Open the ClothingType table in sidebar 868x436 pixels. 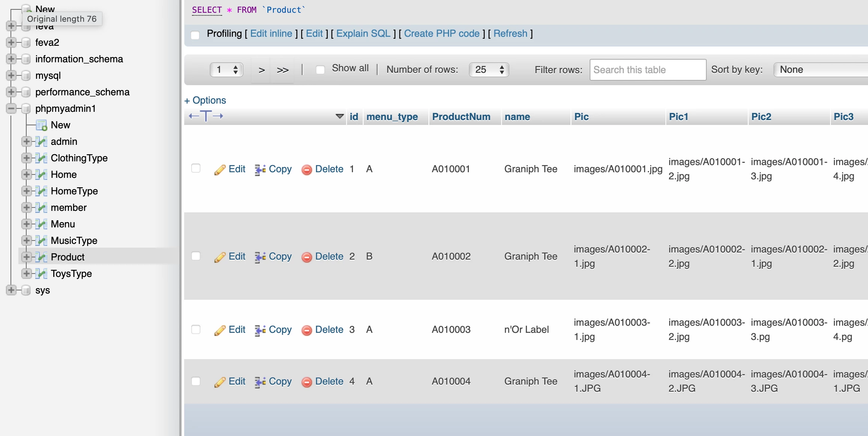[79, 158]
